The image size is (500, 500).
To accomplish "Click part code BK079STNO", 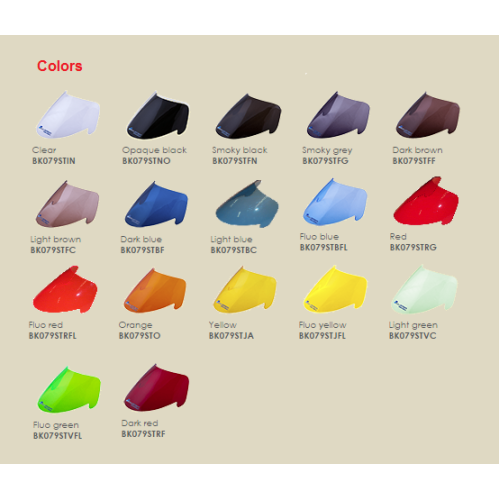I will click(x=146, y=161).
